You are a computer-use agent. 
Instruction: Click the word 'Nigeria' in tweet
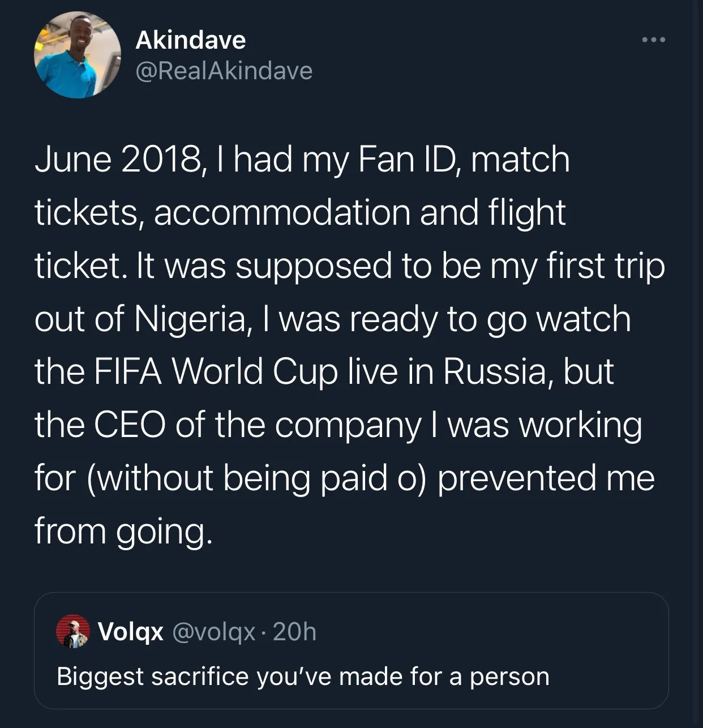coord(191,319)
